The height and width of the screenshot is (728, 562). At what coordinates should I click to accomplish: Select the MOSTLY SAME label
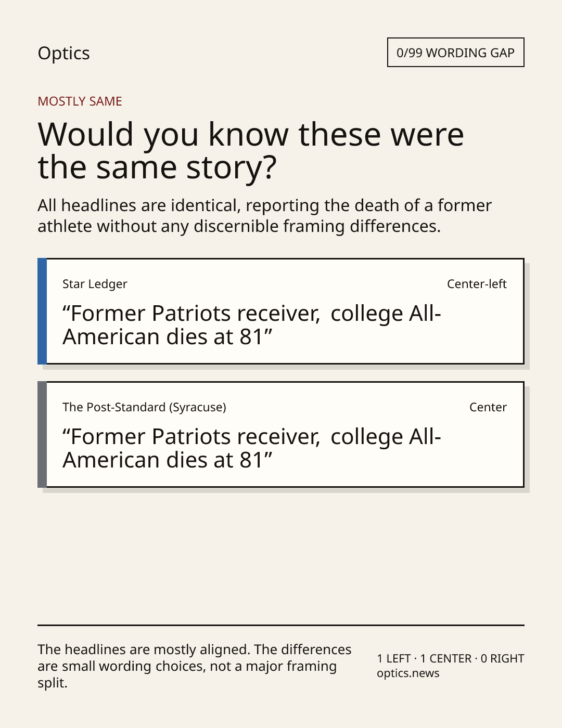80,101
